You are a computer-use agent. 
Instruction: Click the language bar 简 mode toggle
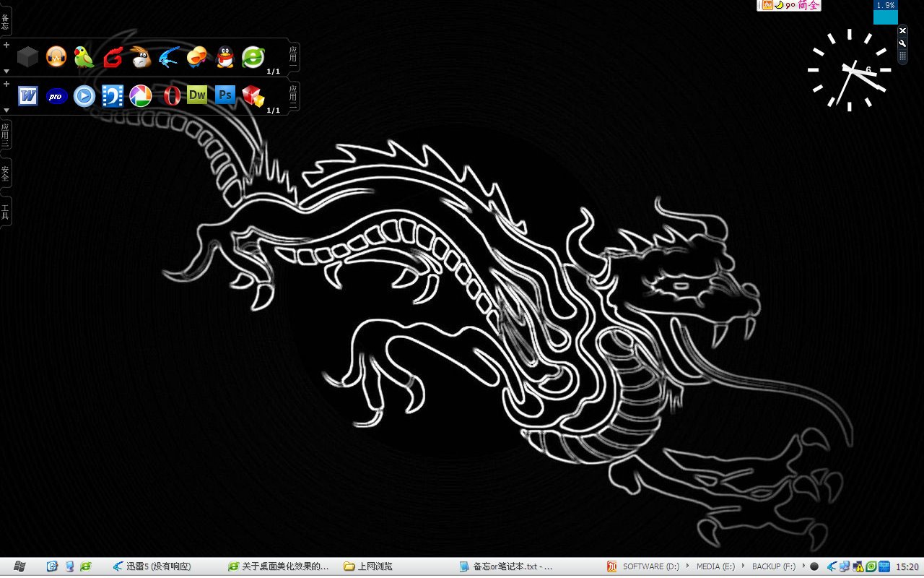(x=803, y=5)
